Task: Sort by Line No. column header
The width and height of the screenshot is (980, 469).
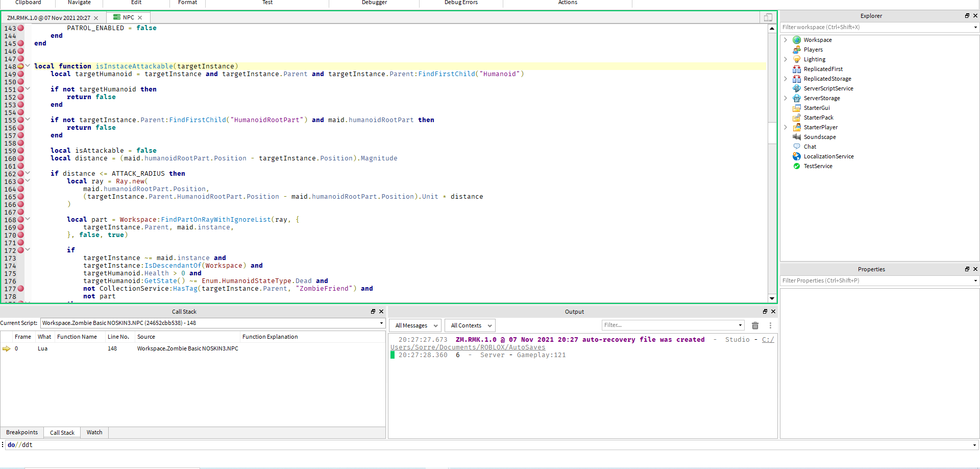Action: (x=118, y=337)
